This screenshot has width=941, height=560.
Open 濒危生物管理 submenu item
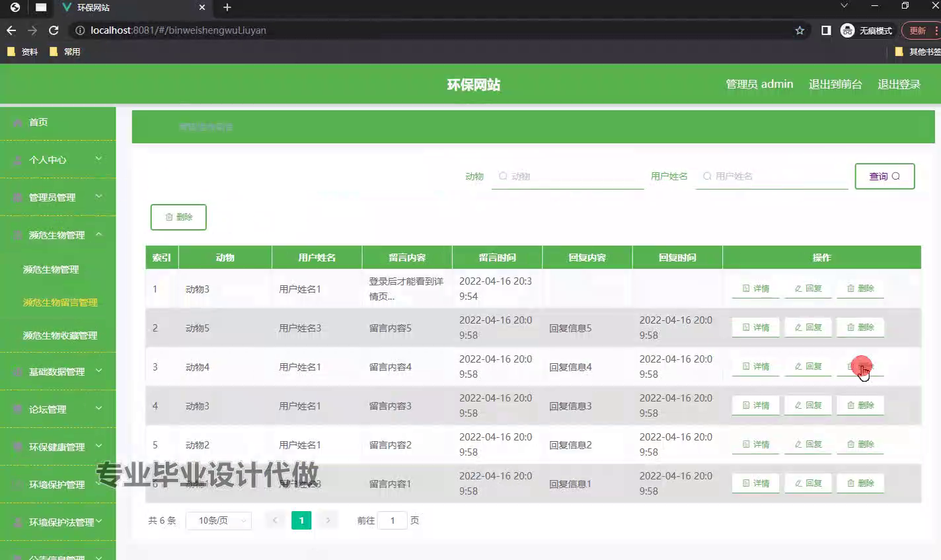coord(51,269)
